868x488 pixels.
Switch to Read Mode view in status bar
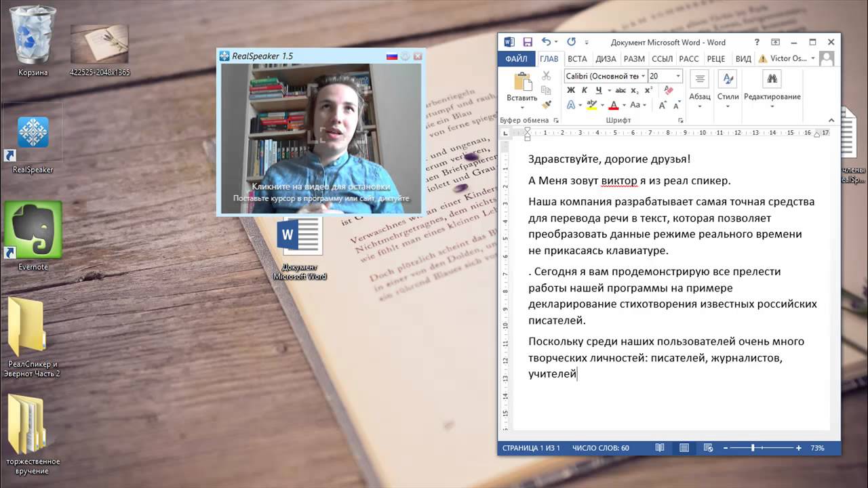pyautogui.click(x=660, y=448)
